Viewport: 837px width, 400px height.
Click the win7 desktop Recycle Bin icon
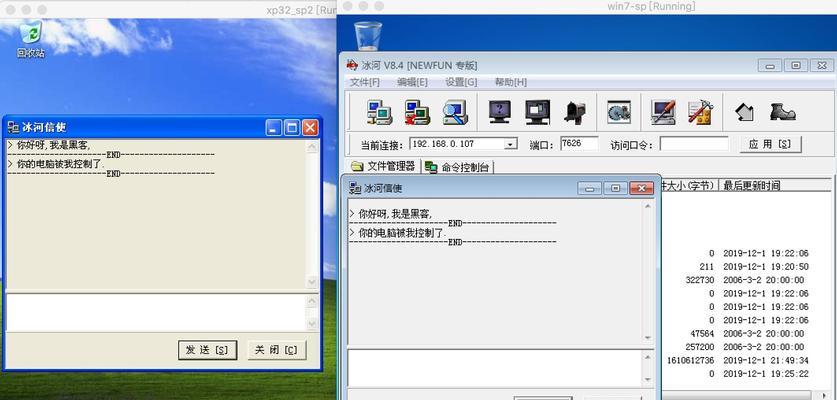click(368, 36)
